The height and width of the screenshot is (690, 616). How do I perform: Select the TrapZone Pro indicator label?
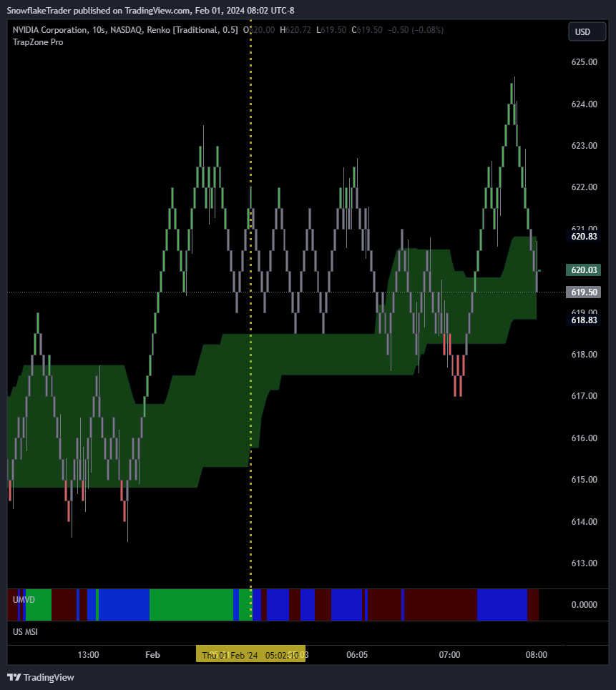coord(38,42)
